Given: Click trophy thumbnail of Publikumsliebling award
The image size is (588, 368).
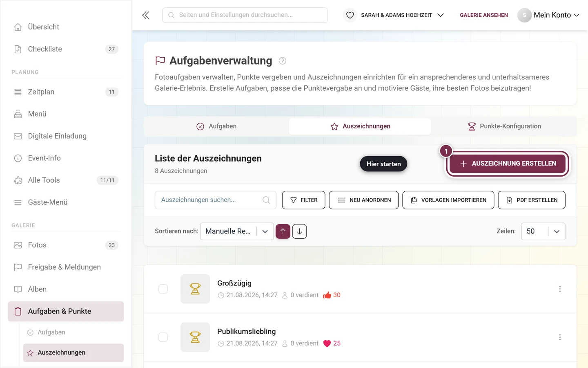Looking at the screenshot, I should pyautogui.click(x=195, y=337).
